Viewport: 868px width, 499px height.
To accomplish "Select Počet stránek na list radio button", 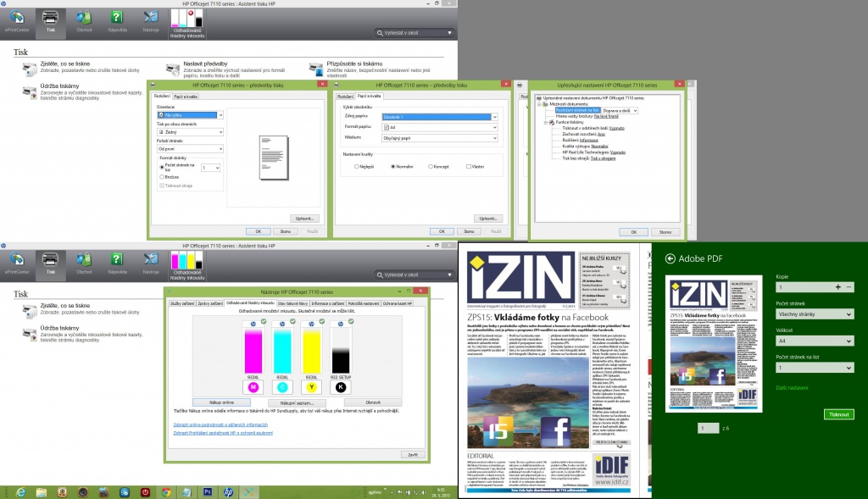I will [162, 167].
